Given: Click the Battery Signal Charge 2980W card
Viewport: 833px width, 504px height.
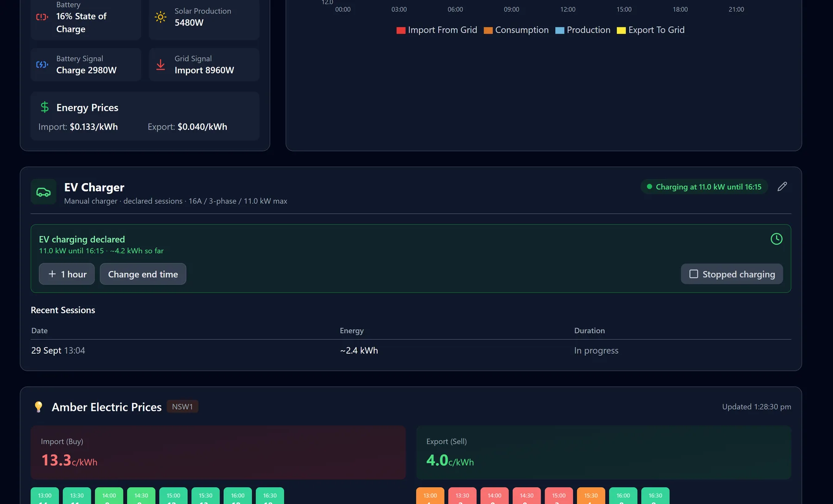Looking at the screenshot, I should point(86,65).
